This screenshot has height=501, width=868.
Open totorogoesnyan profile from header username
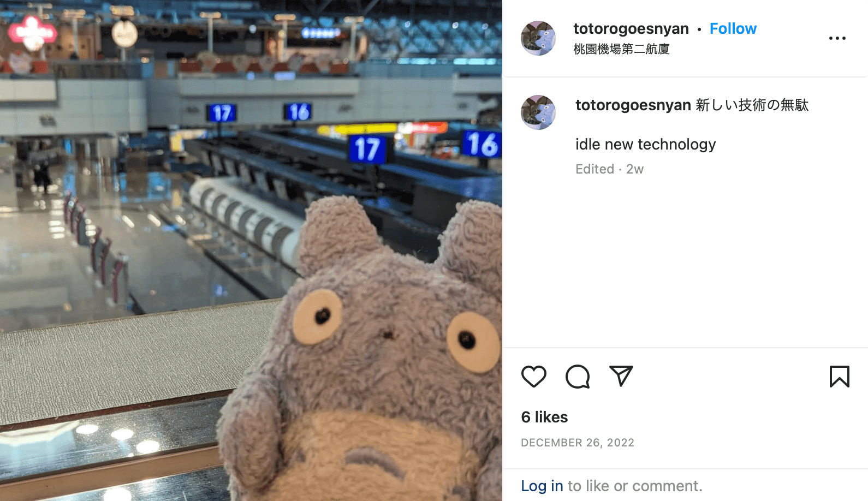coord(631,28)
